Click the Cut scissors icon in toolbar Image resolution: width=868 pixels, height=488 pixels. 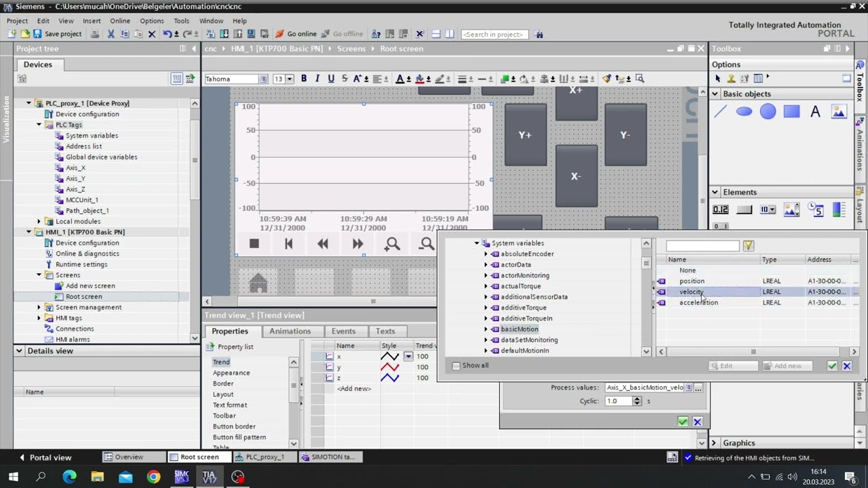pos(111,34)
